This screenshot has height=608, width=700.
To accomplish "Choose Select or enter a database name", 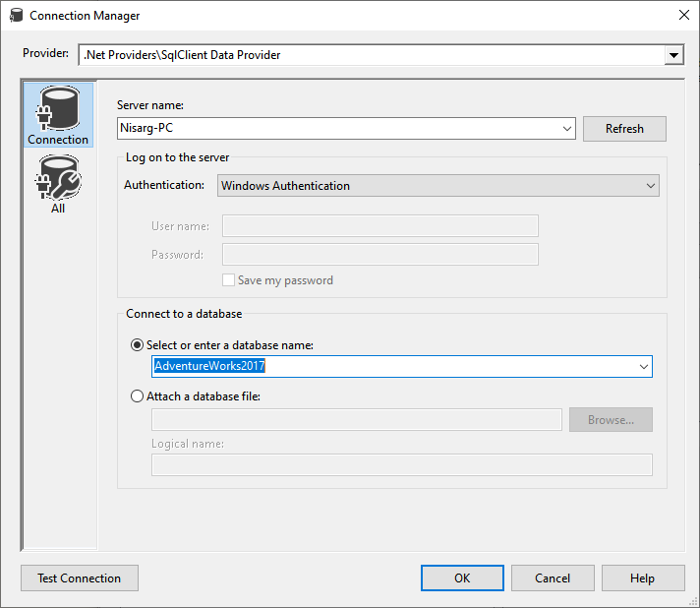I will click(137, 345).
